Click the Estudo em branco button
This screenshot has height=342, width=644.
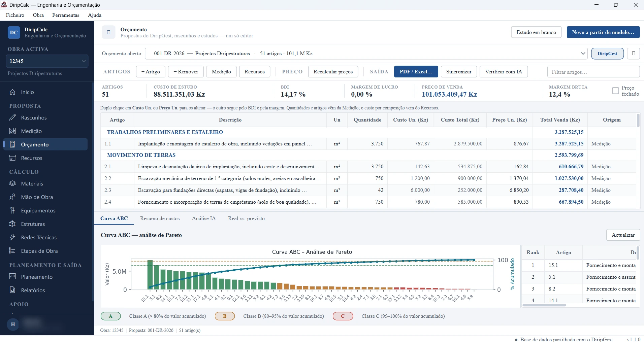[536, 32]
